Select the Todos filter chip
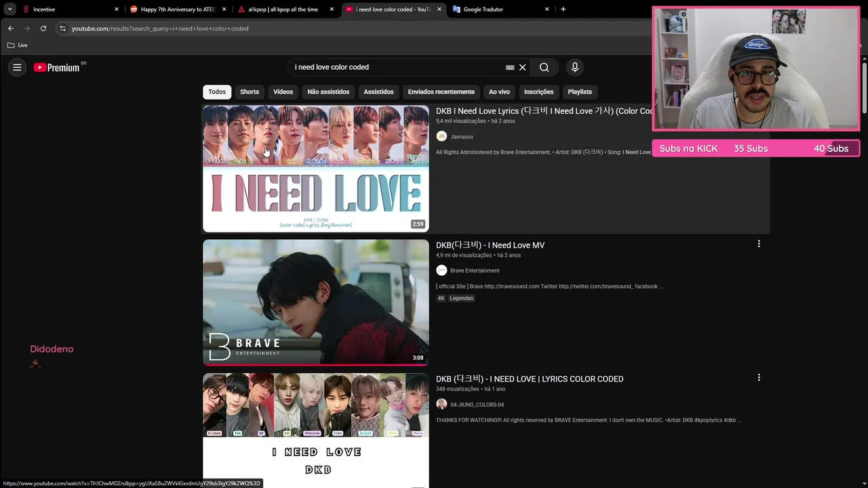Viewport: 868px width, 488px height. point(217,91)
